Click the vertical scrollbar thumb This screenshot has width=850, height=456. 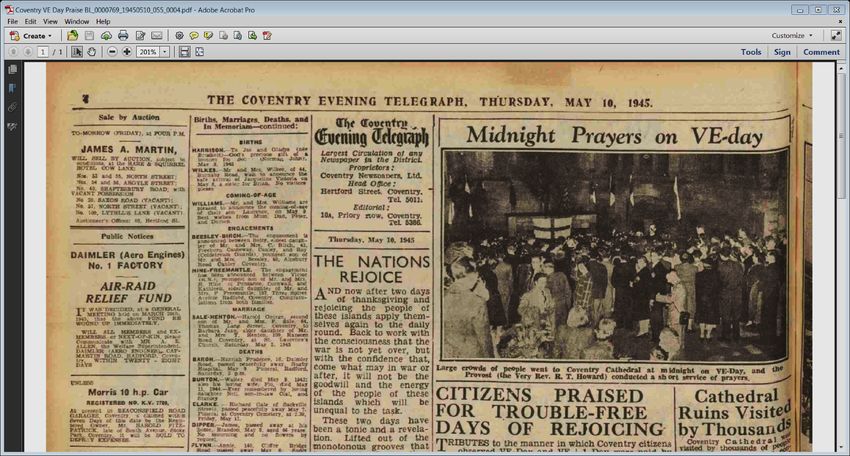(x=841, y=136)
